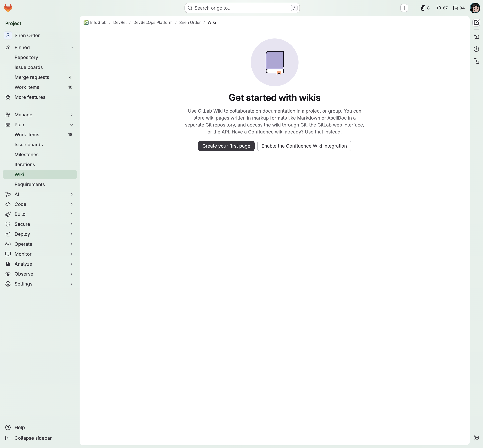Click the Analyze chart icon
This screenshot has width=483, height=448.
coord(8,264)
